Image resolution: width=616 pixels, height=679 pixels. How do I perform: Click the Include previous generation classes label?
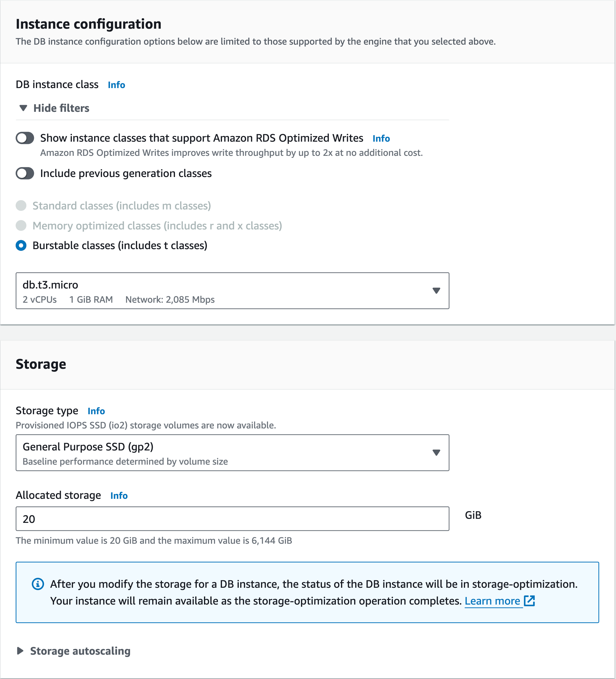pyautogui.click(x=126, y=174)
